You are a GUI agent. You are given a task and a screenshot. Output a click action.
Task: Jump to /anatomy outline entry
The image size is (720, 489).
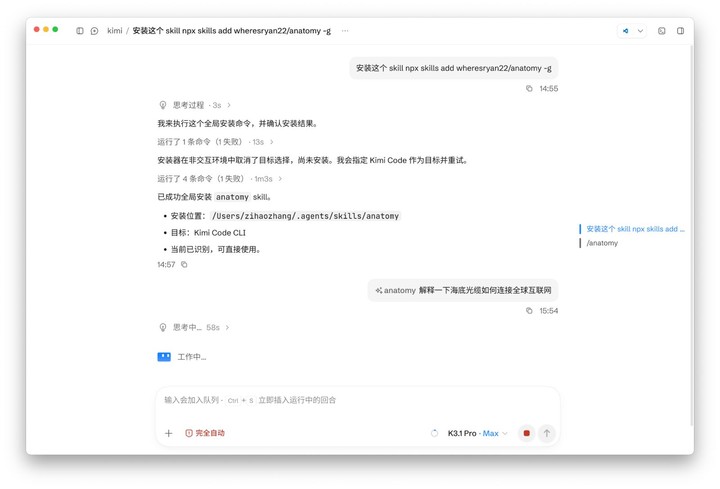click(x=602, y=243)
